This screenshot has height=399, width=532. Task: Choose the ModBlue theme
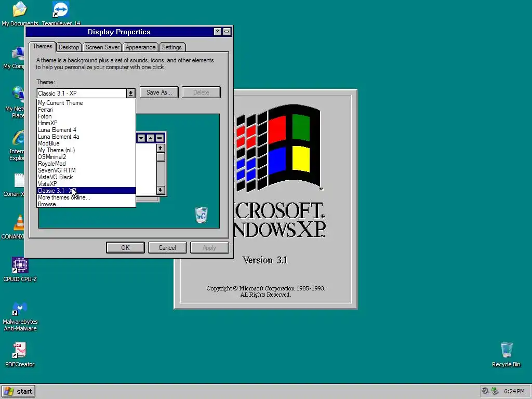click(86, 143)
